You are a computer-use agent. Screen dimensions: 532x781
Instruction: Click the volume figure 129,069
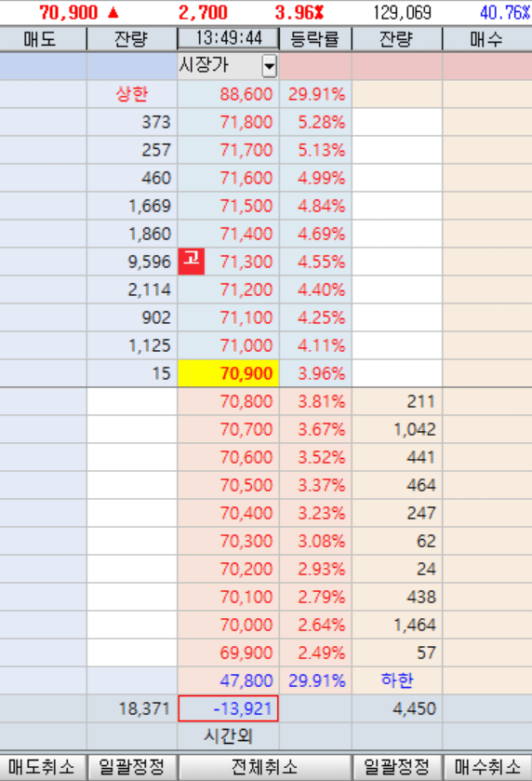(402, 12)
